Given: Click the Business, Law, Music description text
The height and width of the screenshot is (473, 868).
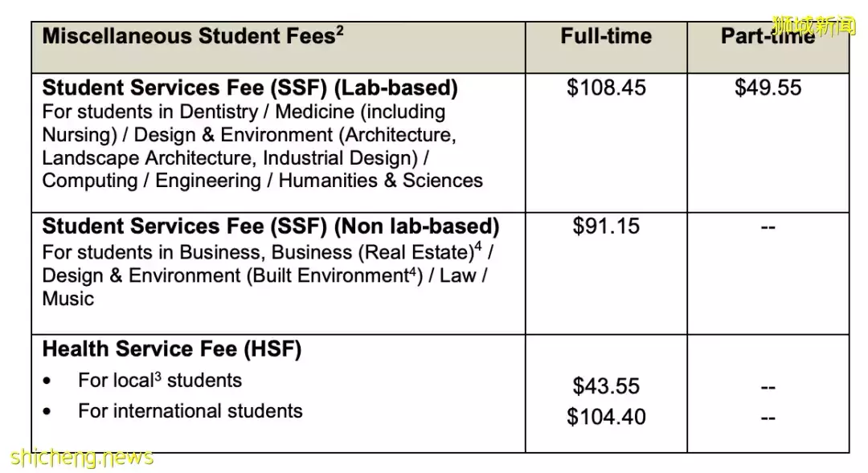Looking at the screenshot, I should [x=267, y=275].
